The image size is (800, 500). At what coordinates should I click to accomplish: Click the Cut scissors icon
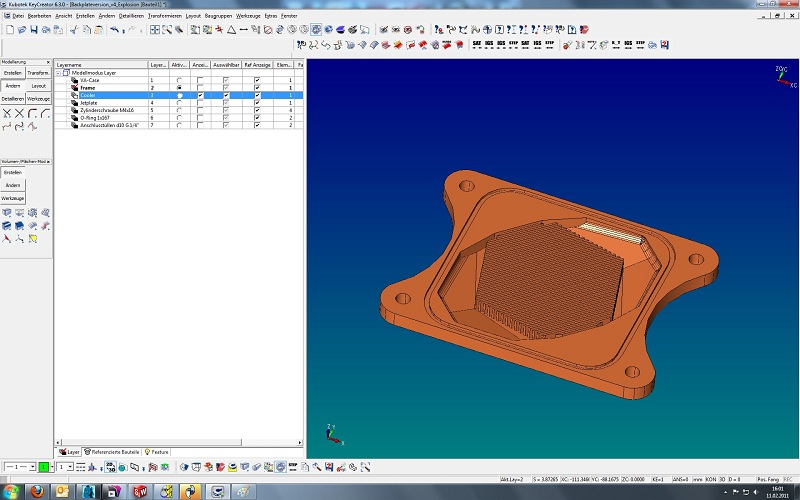(x=74, y=30)
